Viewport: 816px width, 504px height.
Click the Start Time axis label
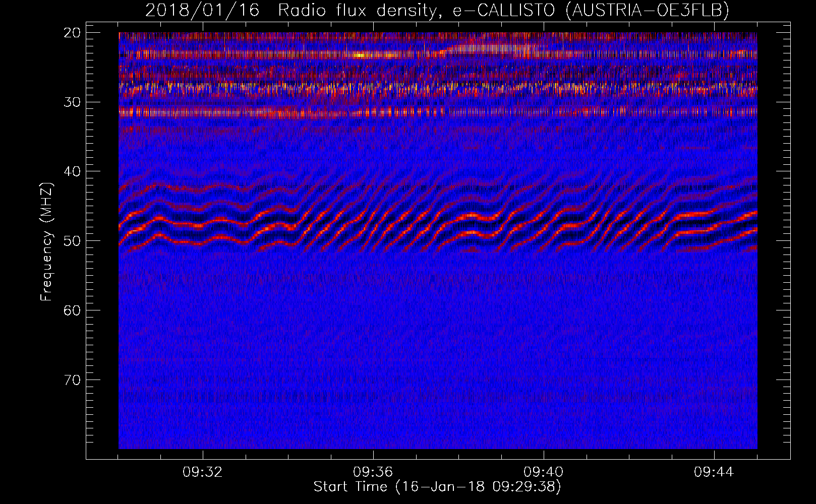(x=437, y=487)
